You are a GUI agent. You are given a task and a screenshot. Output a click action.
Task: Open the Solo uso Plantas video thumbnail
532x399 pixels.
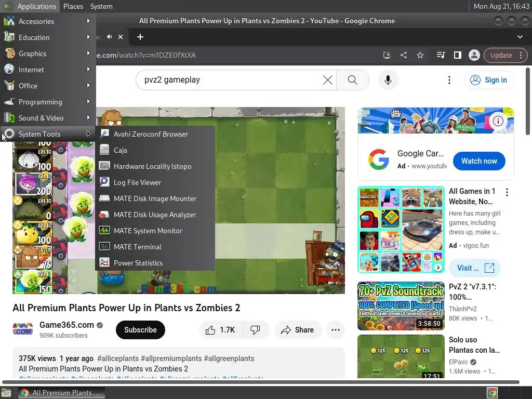point(401,356)
